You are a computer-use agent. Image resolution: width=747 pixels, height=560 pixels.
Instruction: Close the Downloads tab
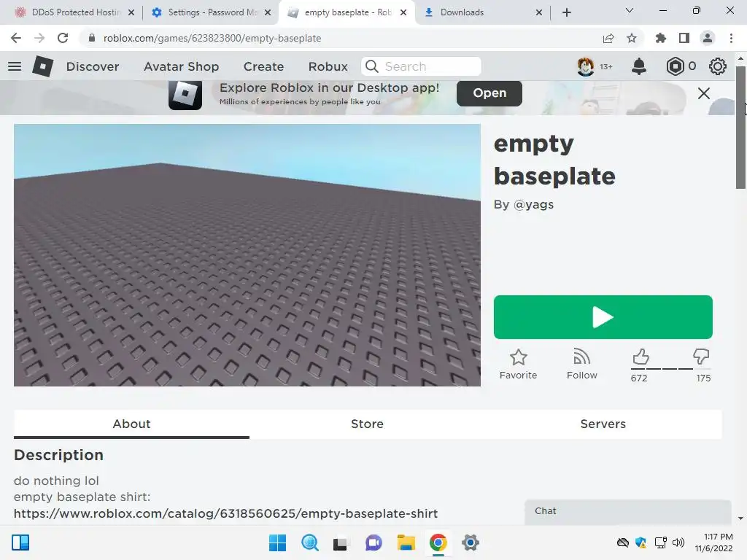pos(539,12)
